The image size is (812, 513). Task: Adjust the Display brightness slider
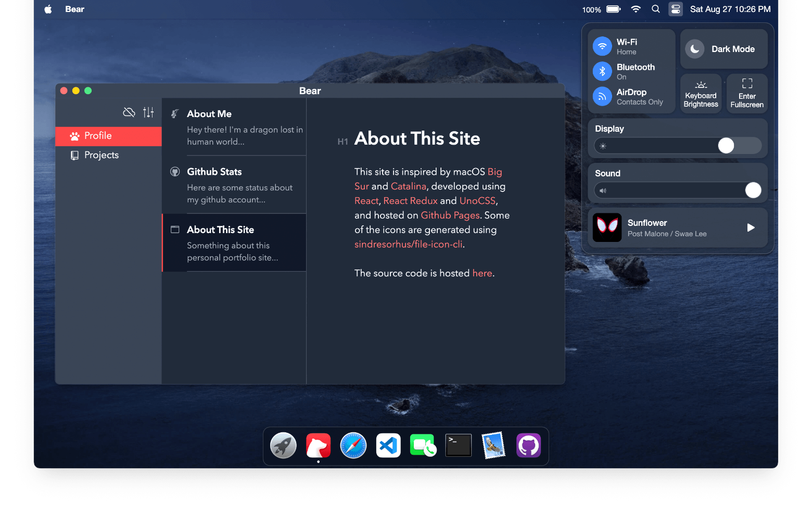point(678,146)
